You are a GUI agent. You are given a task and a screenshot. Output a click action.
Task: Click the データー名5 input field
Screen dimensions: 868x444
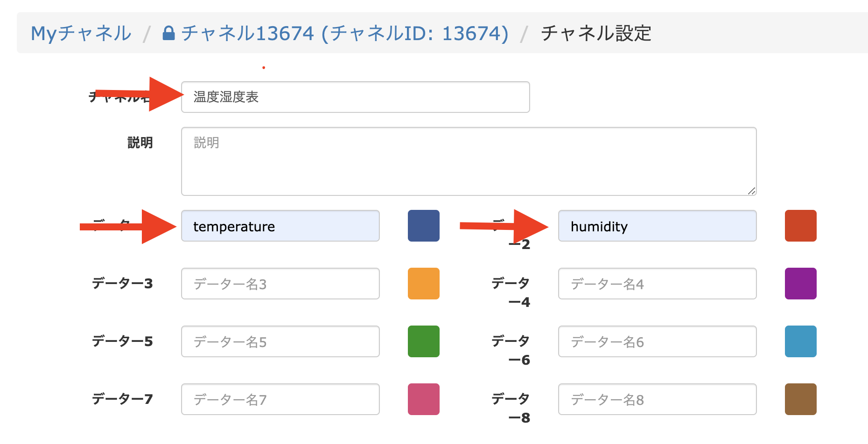[280, 341]
